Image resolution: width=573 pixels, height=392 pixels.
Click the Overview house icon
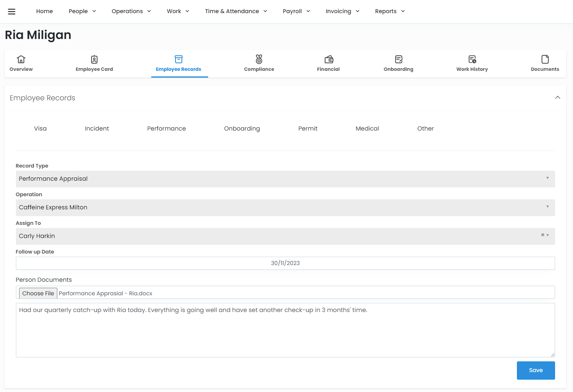point(21,59)
